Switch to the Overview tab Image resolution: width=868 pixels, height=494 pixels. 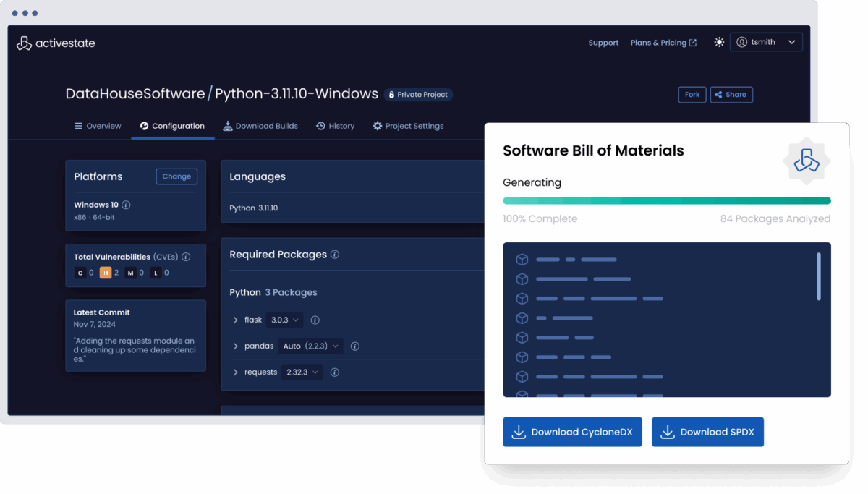click(98, 126)
